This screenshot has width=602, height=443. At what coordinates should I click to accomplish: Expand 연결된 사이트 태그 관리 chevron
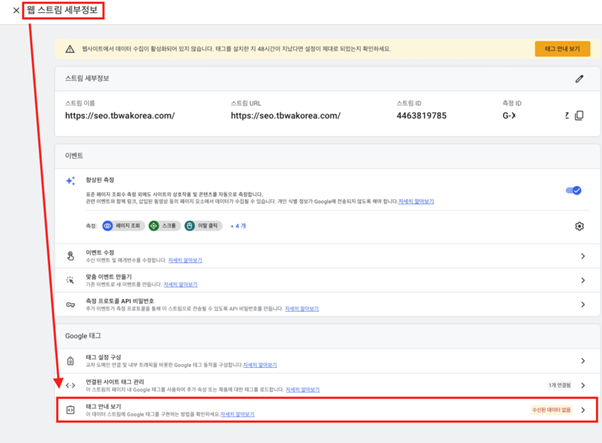tap(583, 385)
